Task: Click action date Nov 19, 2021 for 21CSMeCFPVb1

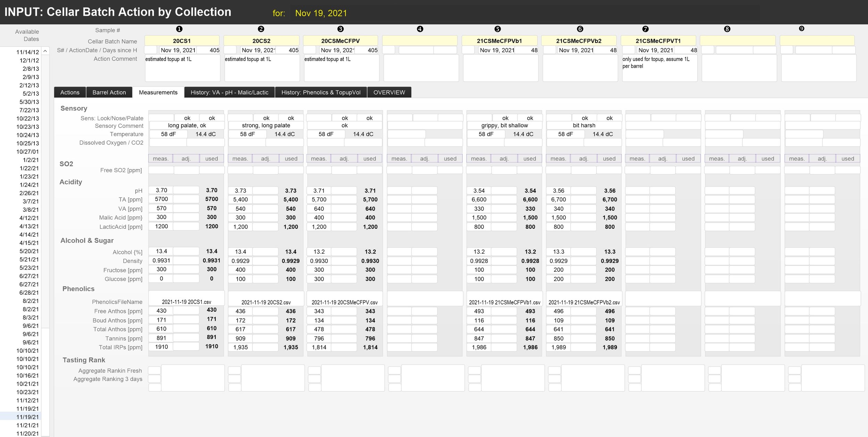Action: pyautogui.click(x=497, y=50)
